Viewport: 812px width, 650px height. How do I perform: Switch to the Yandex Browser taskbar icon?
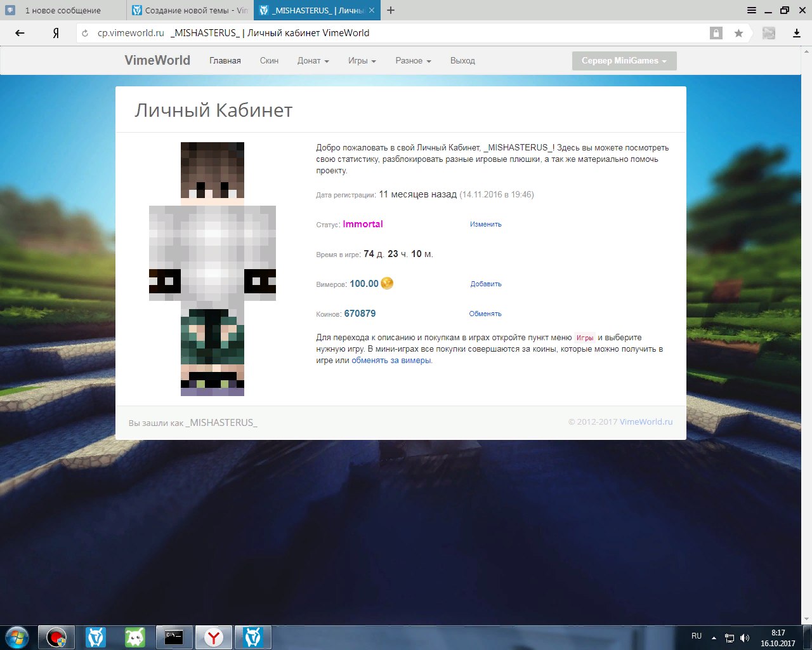pyautogui.click(x=214, y=637)
